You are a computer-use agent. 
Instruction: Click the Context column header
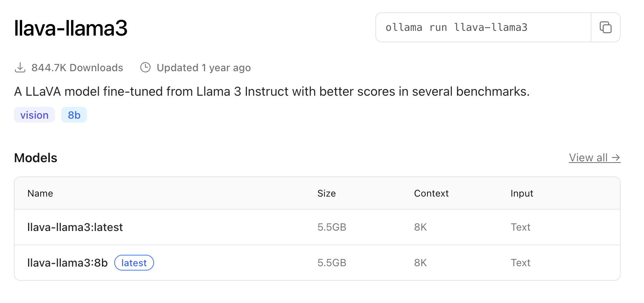(x=431, y=193)
